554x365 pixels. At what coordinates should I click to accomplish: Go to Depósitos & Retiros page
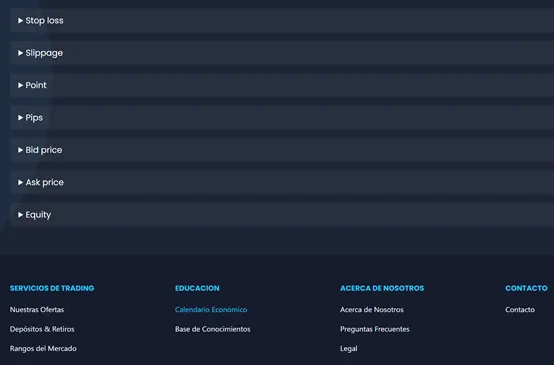tap(42, 329)
